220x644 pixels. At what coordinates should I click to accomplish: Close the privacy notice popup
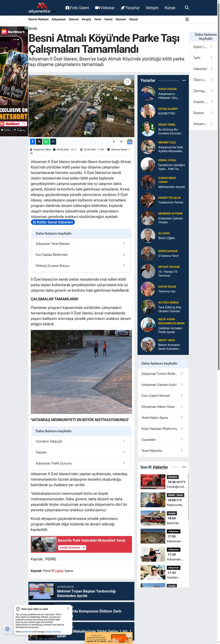click(68, 608)
